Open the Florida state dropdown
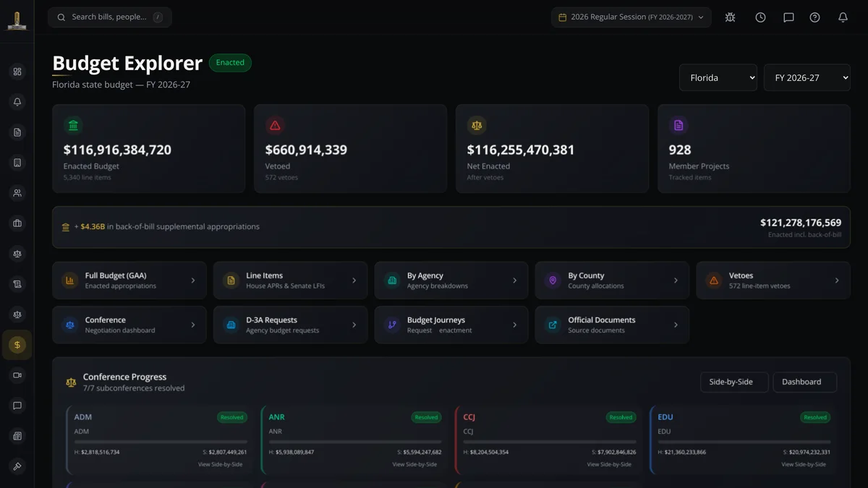 (718, 77)
